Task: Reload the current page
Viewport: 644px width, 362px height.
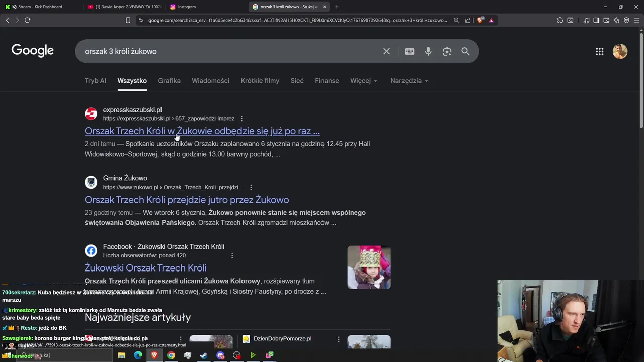Action: point(27,20)
